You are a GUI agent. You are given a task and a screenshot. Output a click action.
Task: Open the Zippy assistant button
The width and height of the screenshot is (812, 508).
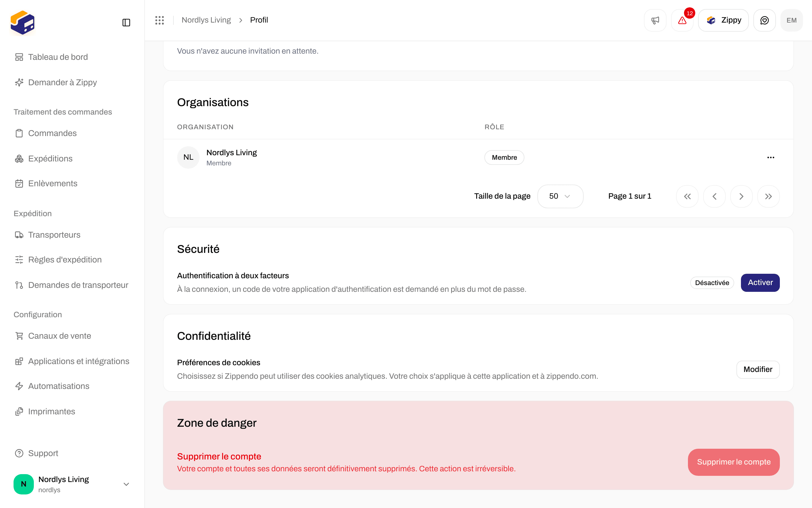pyautogui.click(x=723, y=20)
